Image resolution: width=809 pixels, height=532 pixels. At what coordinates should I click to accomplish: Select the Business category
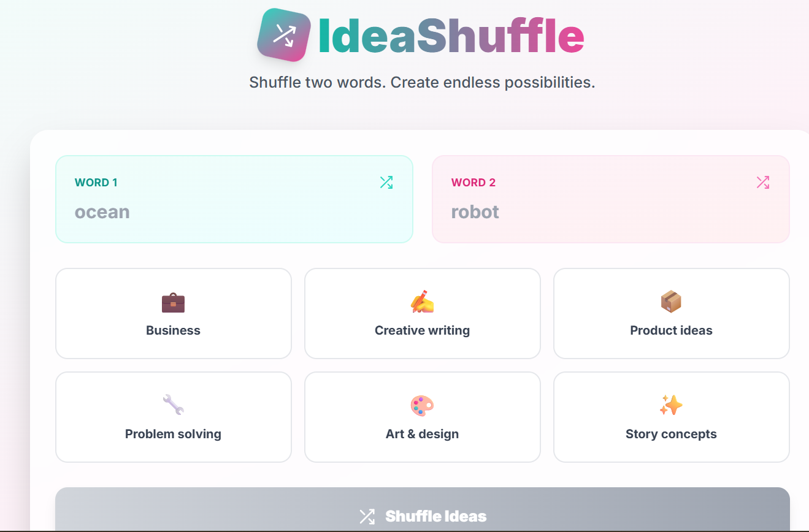(173, 313)
